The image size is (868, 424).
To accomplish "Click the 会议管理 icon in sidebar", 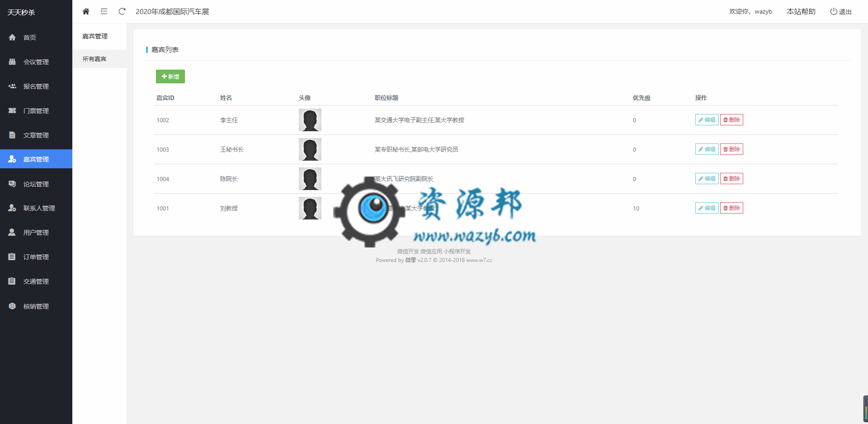I will [x=12, y=62].
